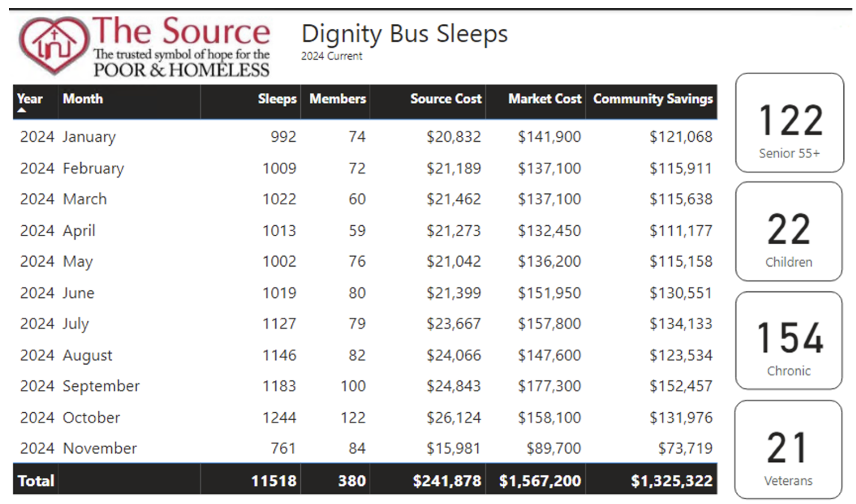Select the Senior 55+ card showing 122
This screenshot has width=856, height=504.
point(789,123)
